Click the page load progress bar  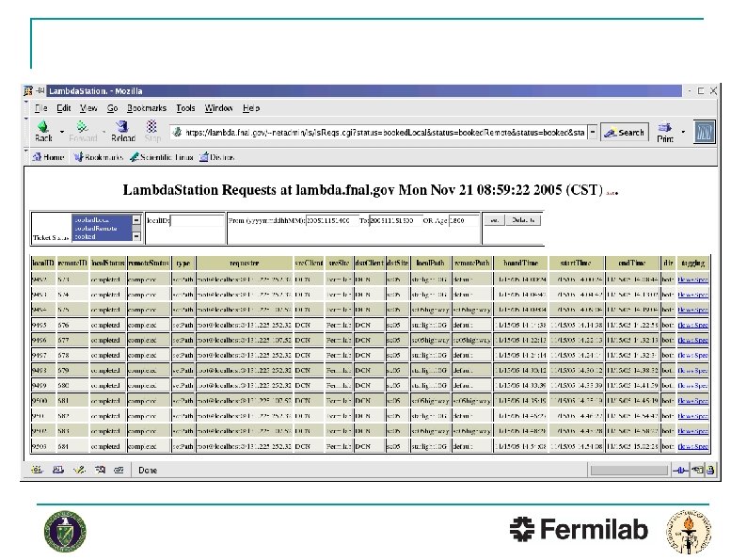[x=628, y=471]
